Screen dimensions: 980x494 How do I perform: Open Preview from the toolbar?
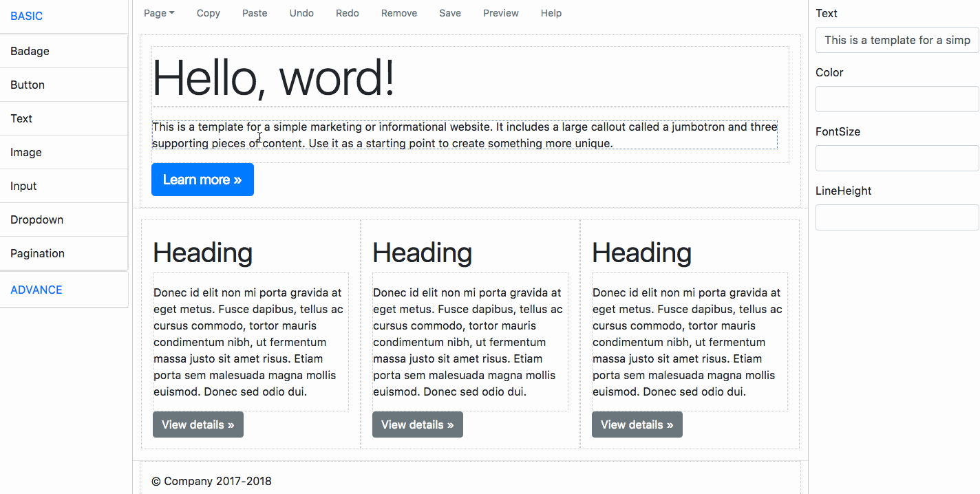[x=501, y=13]
